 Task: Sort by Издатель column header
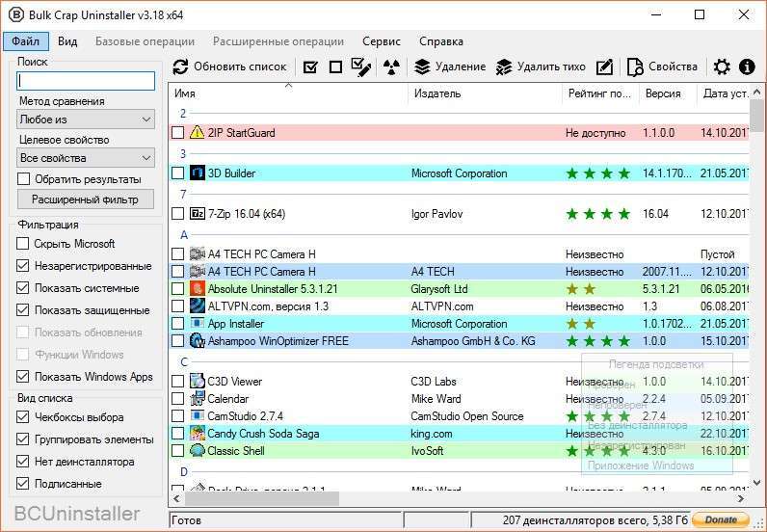486,93
